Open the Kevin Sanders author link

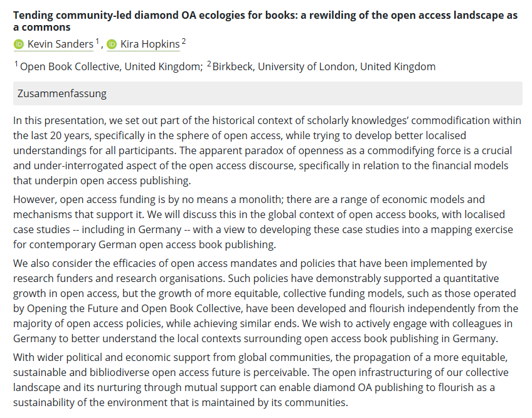tap(60, 44)
